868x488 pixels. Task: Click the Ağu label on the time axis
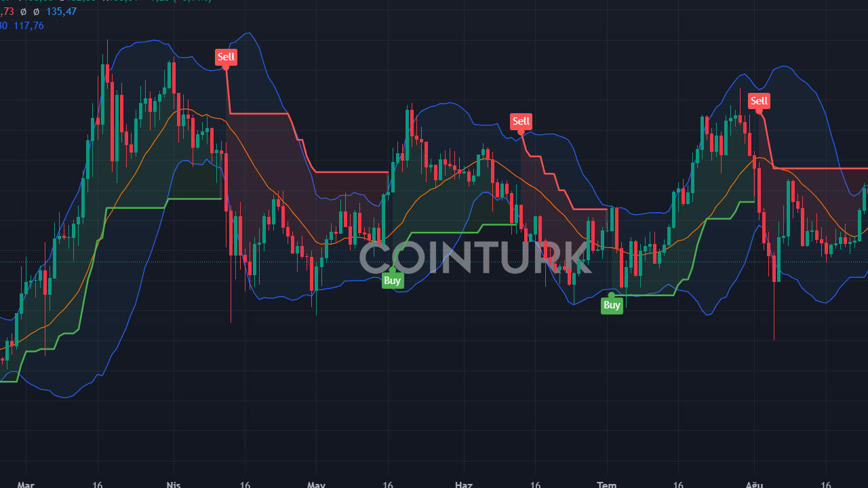click(x=754, y=485)
